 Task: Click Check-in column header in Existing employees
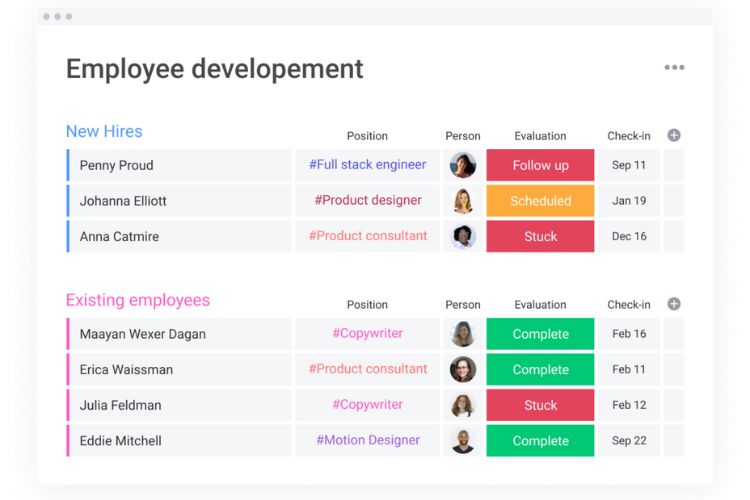point(629,305)
